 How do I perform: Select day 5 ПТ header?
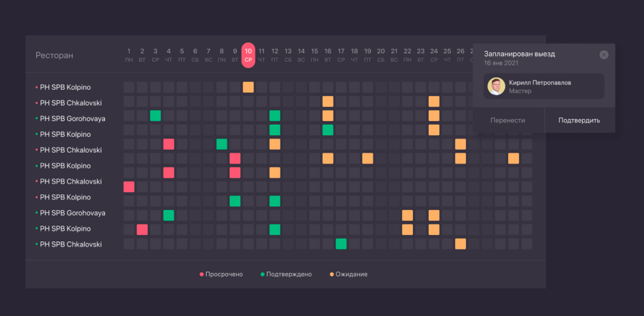click(x=182, y=55)
